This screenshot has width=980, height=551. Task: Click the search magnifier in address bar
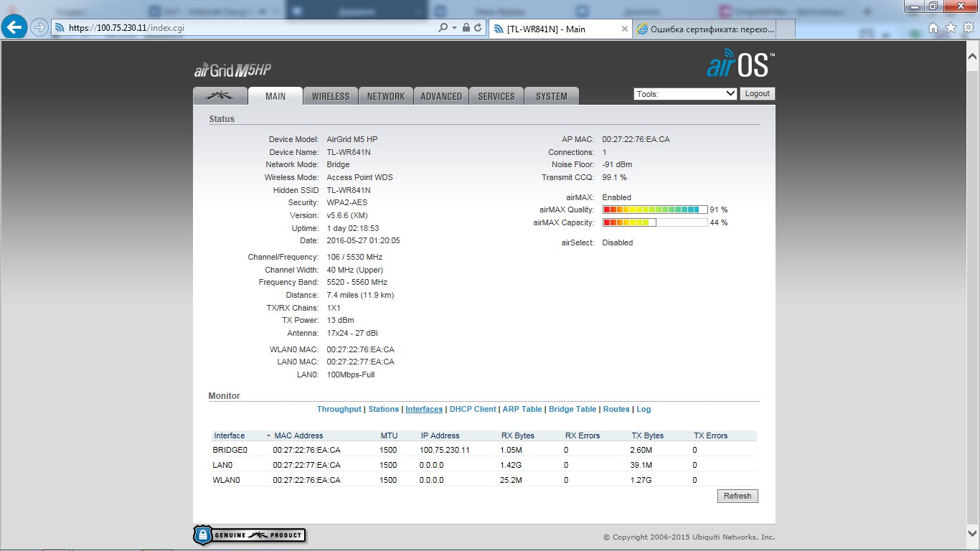[443, 27]
